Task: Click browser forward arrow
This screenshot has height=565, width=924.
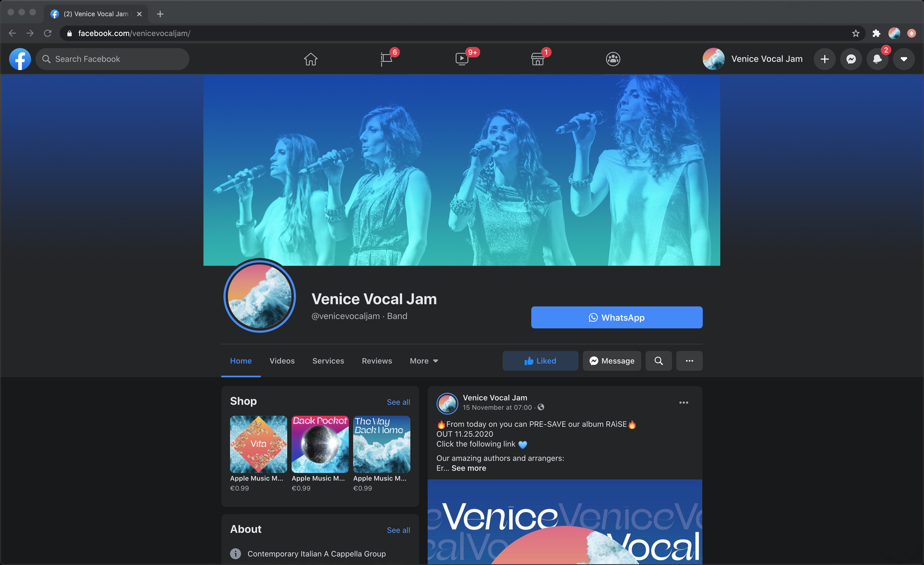Action: (x=30, y=33)
